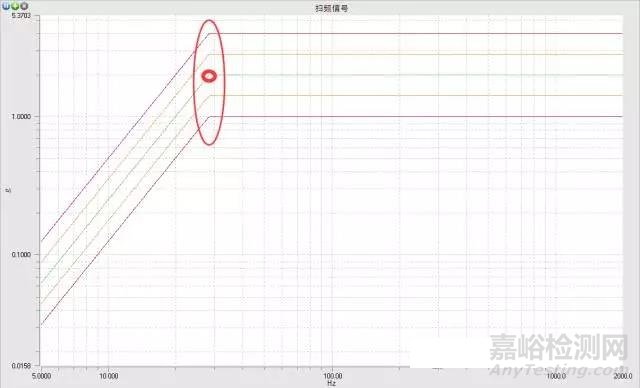Click the Hz unit label under x-axis
The image size is (640, 388).
pos(331,383)
